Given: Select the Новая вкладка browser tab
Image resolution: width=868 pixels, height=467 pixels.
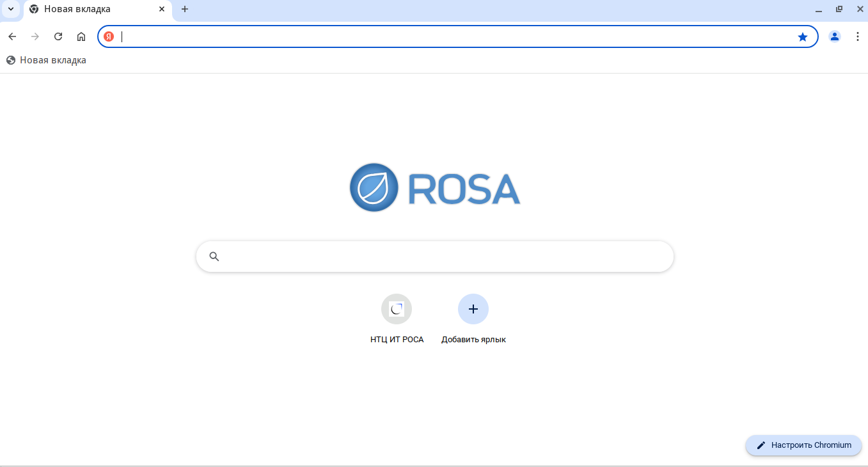Looking at the screenshot, I should (97, 10).
